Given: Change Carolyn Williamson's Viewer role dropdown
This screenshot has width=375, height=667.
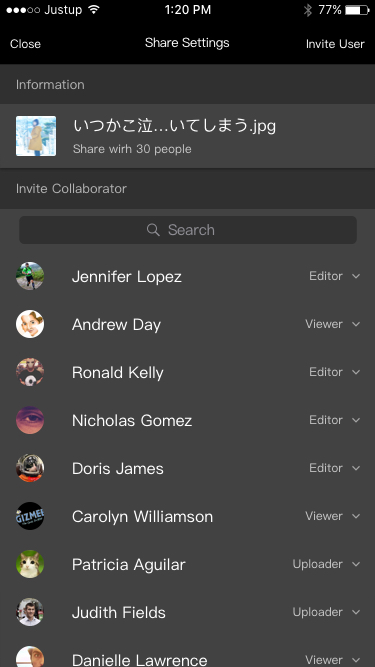Looking at the screenshot, I should tap(333, 516).
